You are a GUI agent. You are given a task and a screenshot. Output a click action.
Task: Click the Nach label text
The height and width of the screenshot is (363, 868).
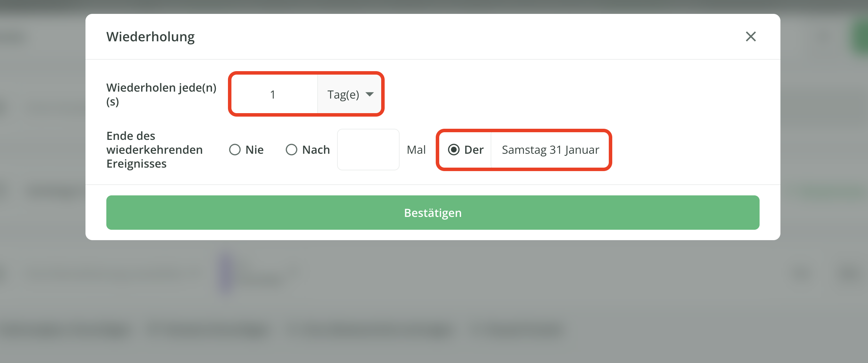316,150
